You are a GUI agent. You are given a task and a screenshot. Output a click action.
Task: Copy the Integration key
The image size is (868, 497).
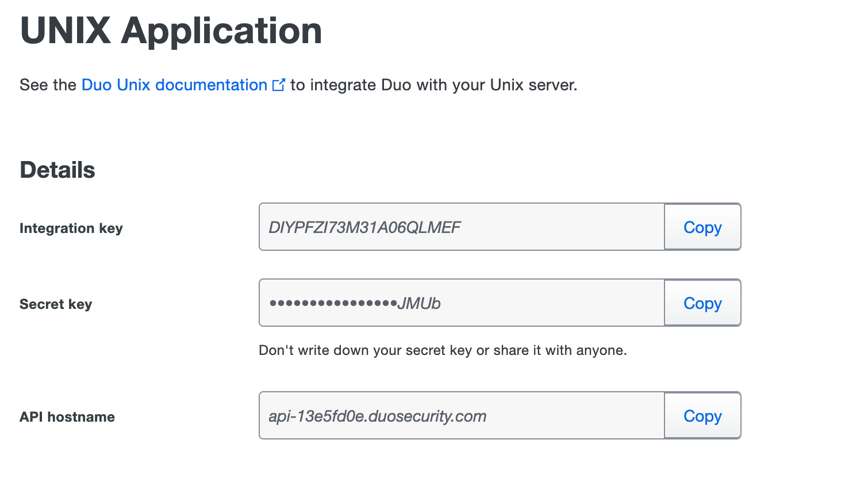[x=702, y=227]
